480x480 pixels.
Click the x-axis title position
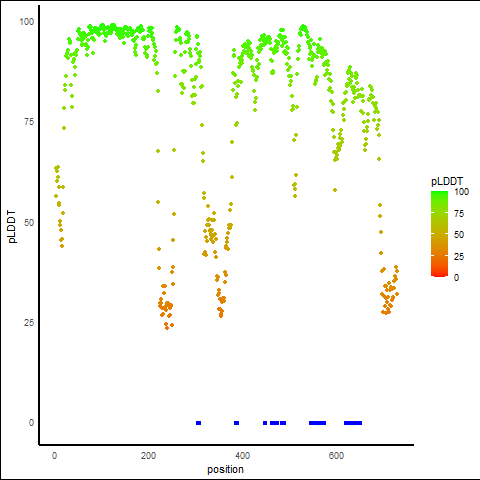coord(225,469)
